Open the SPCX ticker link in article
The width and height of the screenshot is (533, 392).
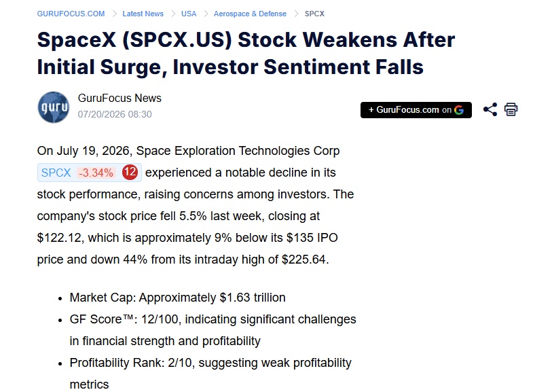click(x=56, y=173)
